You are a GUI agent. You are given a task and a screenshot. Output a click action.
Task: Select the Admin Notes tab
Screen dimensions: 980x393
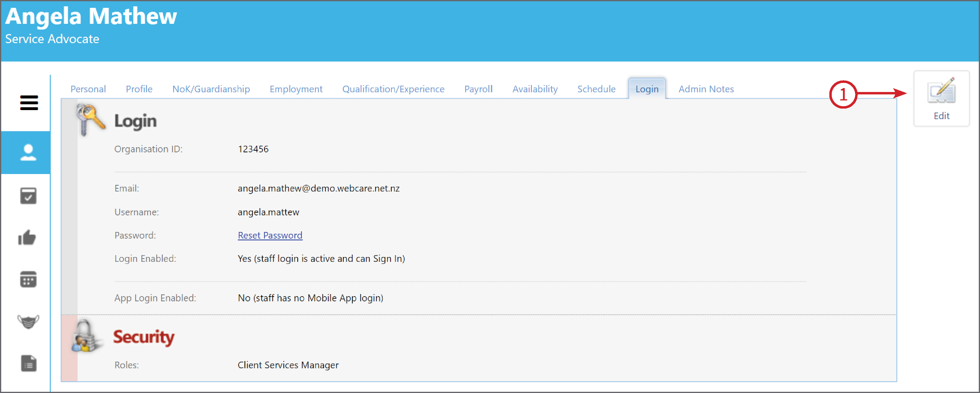tap(706, 89)
